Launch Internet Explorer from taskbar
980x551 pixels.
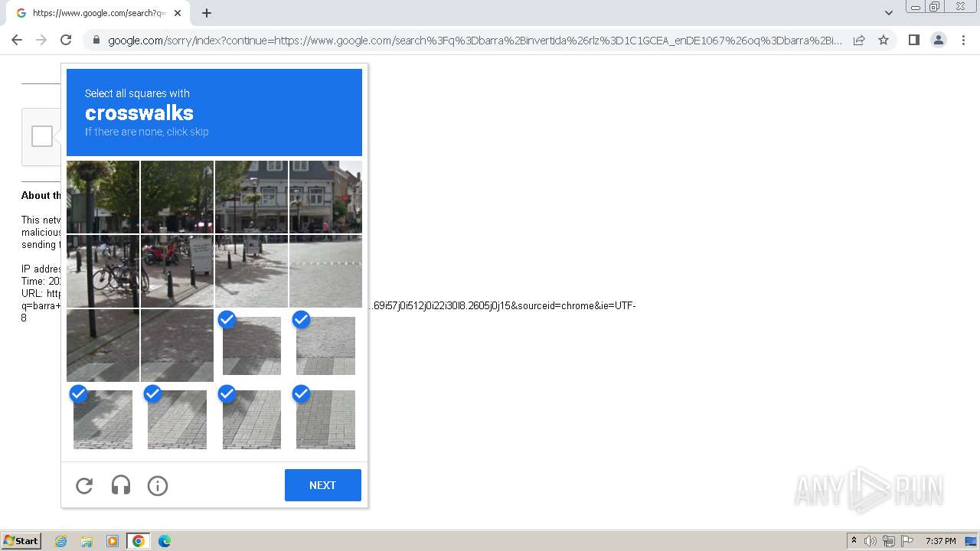61,541
